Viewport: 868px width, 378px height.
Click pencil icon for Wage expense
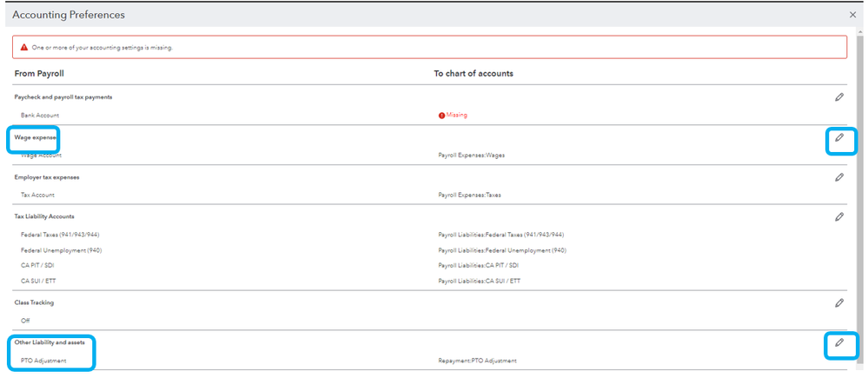pos(838,137)
